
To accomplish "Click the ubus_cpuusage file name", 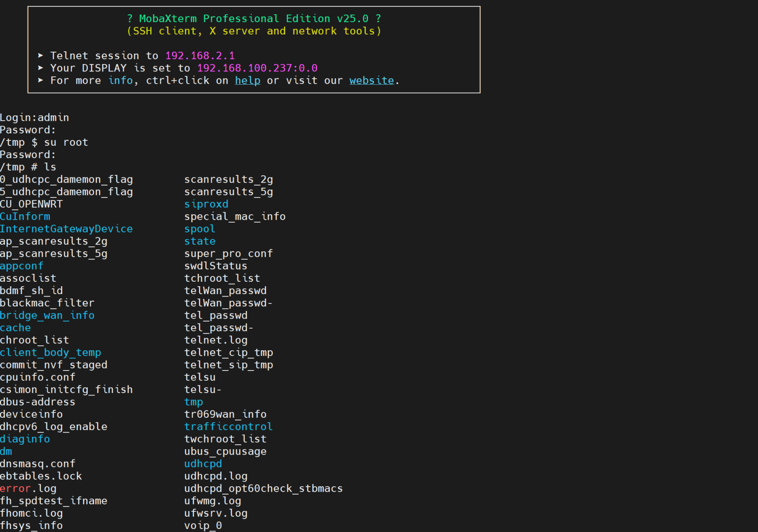I will pyautogui.click(x=226, y=451).
